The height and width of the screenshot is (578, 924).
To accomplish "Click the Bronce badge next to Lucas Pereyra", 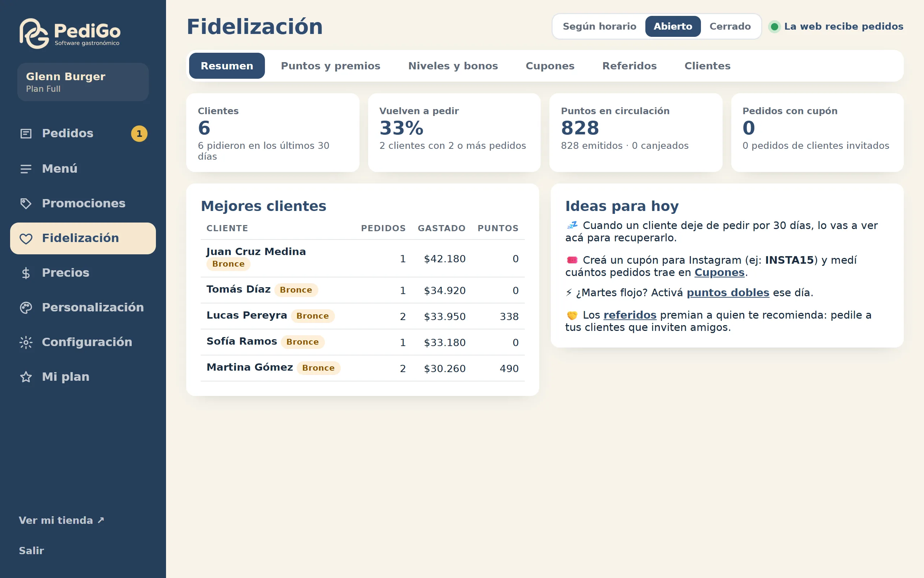I will (x=313, y=316).
